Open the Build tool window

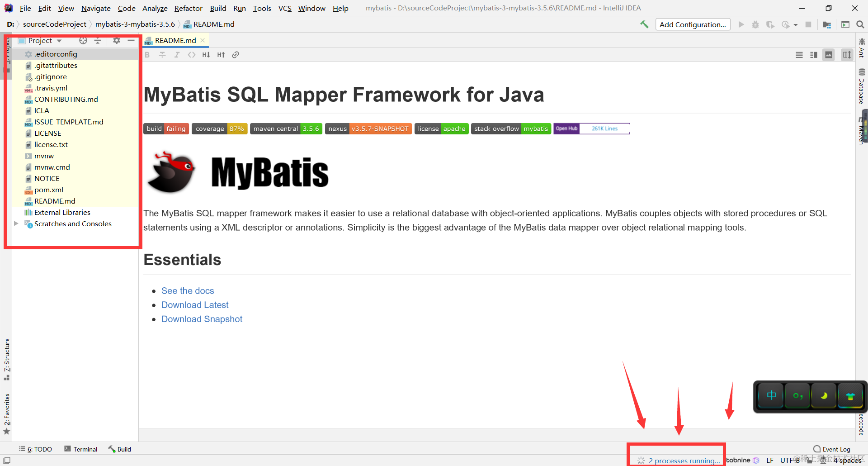pyautogui.click(x=120, y=449)
